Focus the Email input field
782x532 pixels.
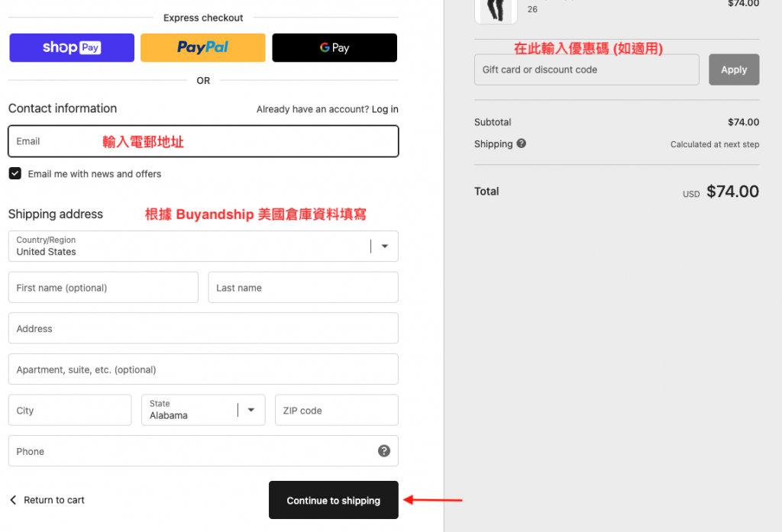point(202,141)
